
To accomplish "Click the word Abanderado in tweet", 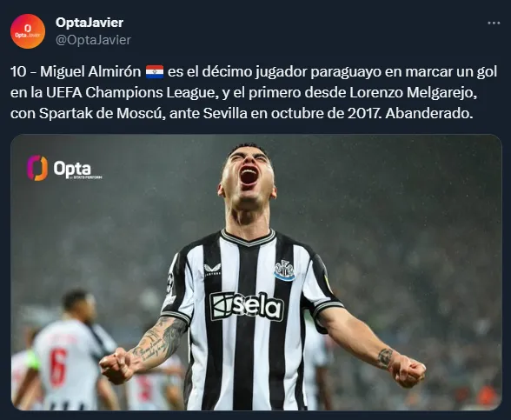I will 429,113.
